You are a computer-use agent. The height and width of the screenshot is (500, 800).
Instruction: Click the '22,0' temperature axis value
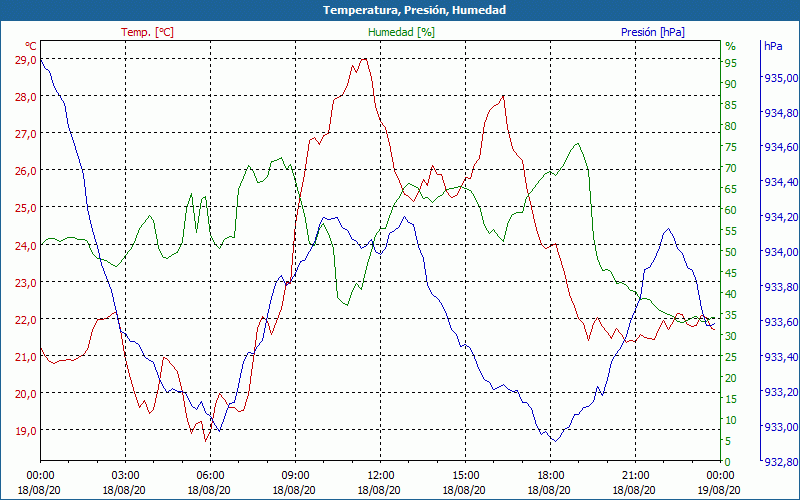[26, 320]
